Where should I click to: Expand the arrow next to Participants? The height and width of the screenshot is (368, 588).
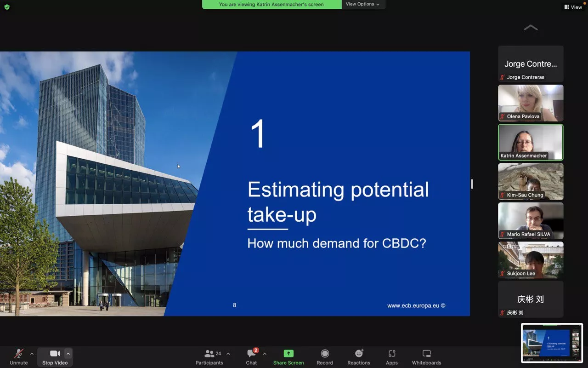click(228, 354)
